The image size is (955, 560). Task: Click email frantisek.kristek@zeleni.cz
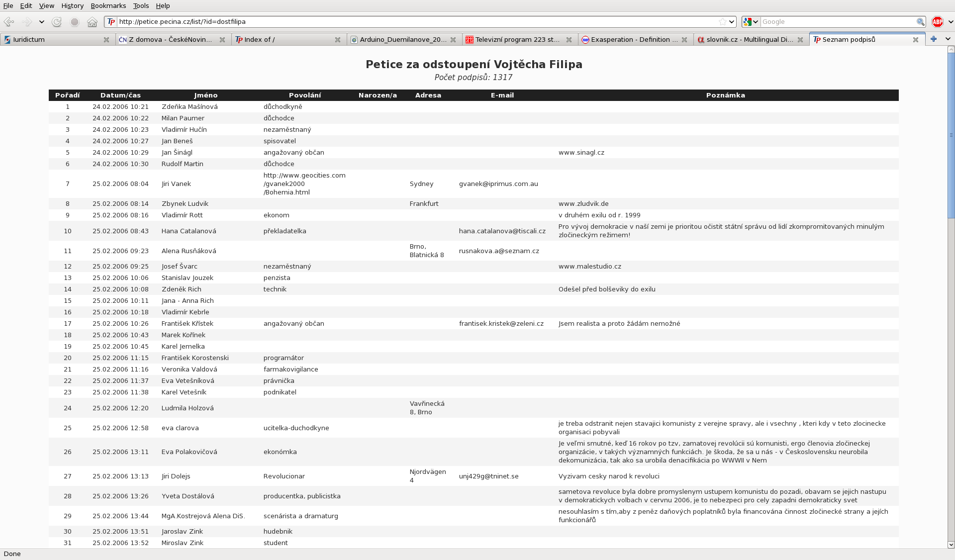point(501,324)
